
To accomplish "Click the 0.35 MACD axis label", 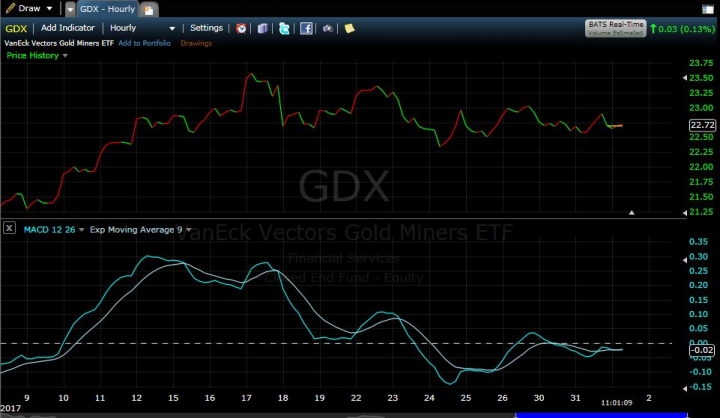I will coord(698,242).
